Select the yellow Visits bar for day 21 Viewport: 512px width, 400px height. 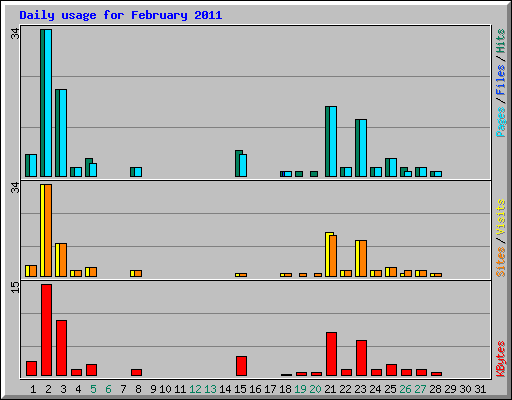tap(329, 255)
